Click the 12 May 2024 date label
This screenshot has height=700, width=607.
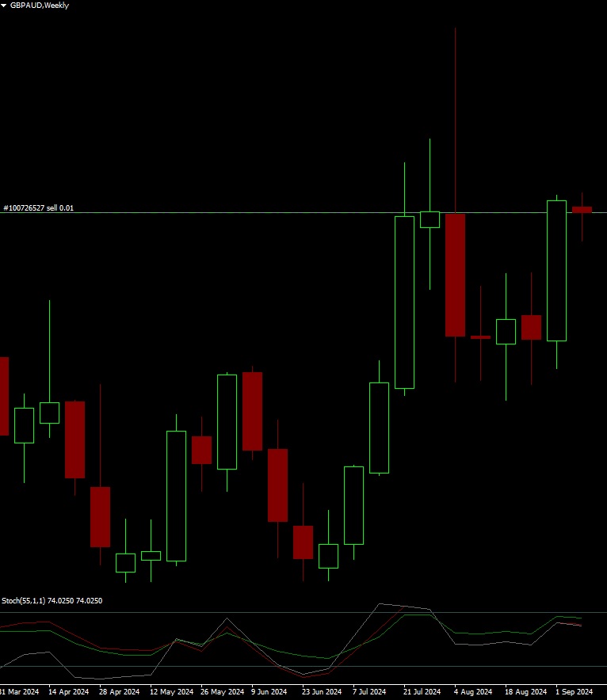point(171,692)
